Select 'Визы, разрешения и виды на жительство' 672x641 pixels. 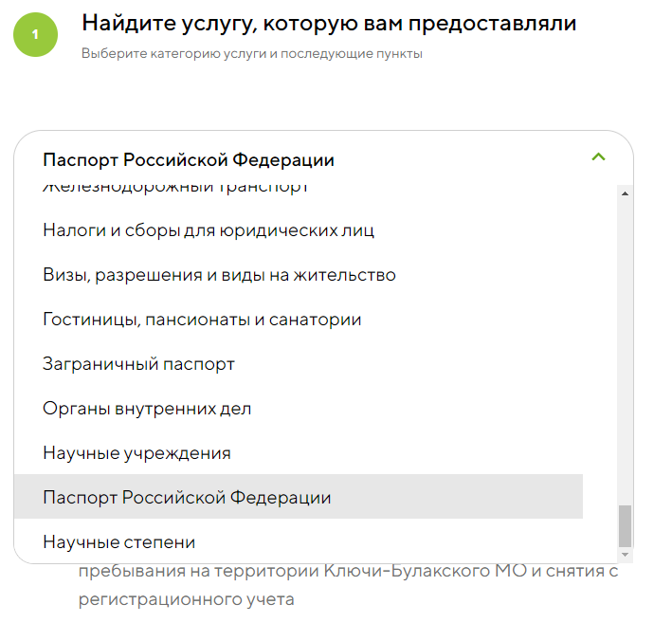[299, 275]
